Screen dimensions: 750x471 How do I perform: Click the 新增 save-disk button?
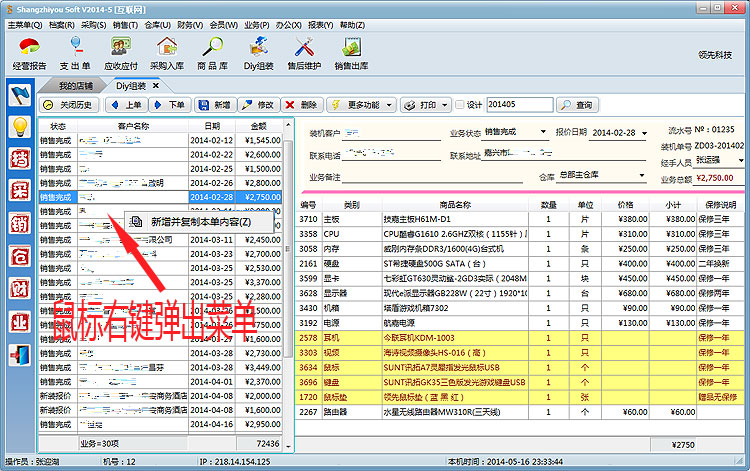tap(215, 105)
